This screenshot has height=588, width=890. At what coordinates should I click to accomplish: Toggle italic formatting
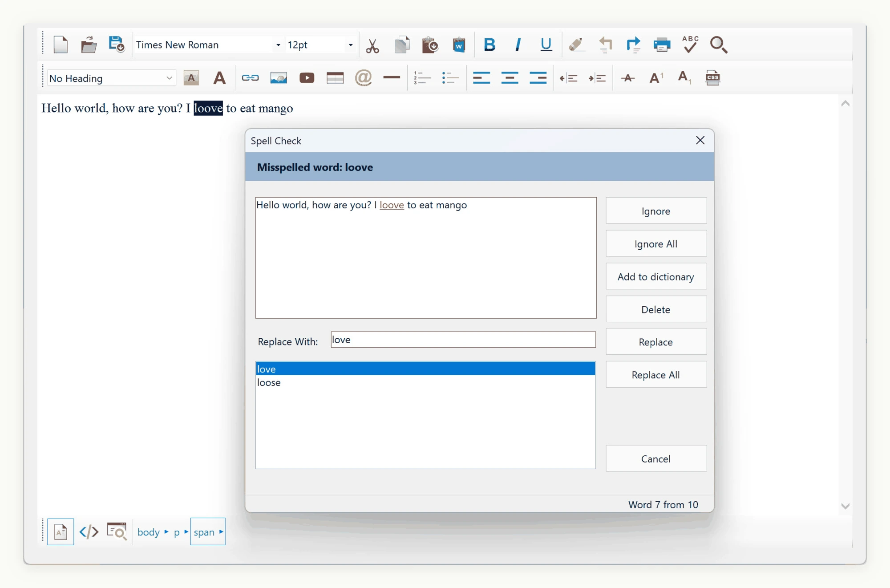518,45
